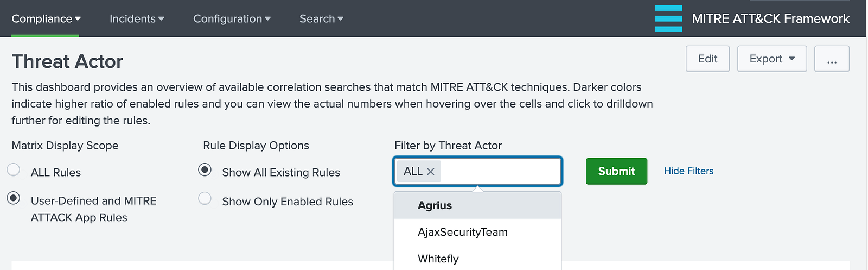The width and height of the screenshot is (868, 270).
Task: Select User-Defined and MITRE ATTACK App Rules
Action: (14, 198)
